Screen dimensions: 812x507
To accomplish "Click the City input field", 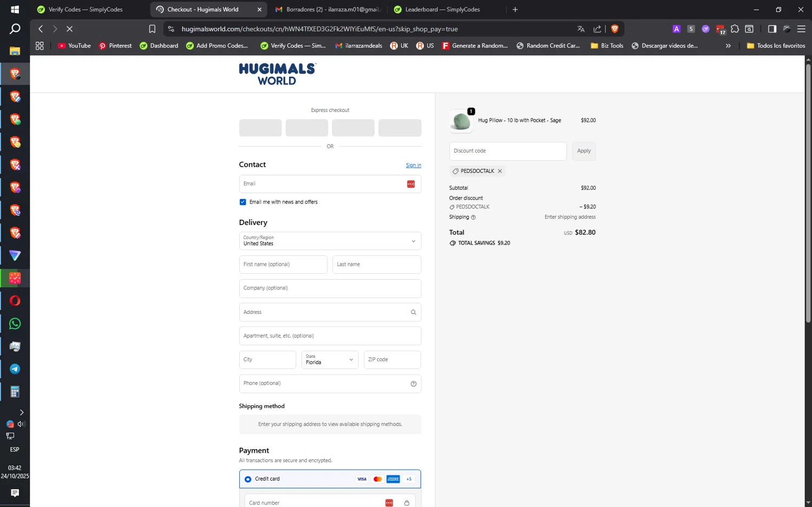I will click(x=267, y=360).
